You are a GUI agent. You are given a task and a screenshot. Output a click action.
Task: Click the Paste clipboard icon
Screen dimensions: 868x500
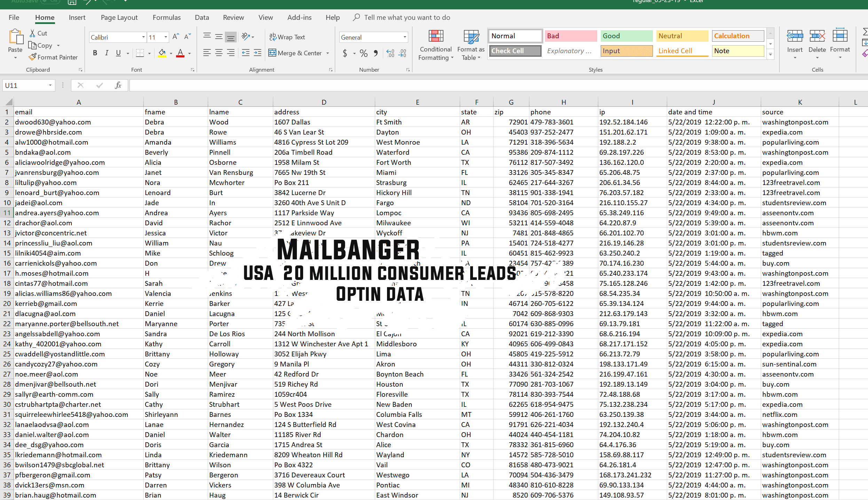15,37
